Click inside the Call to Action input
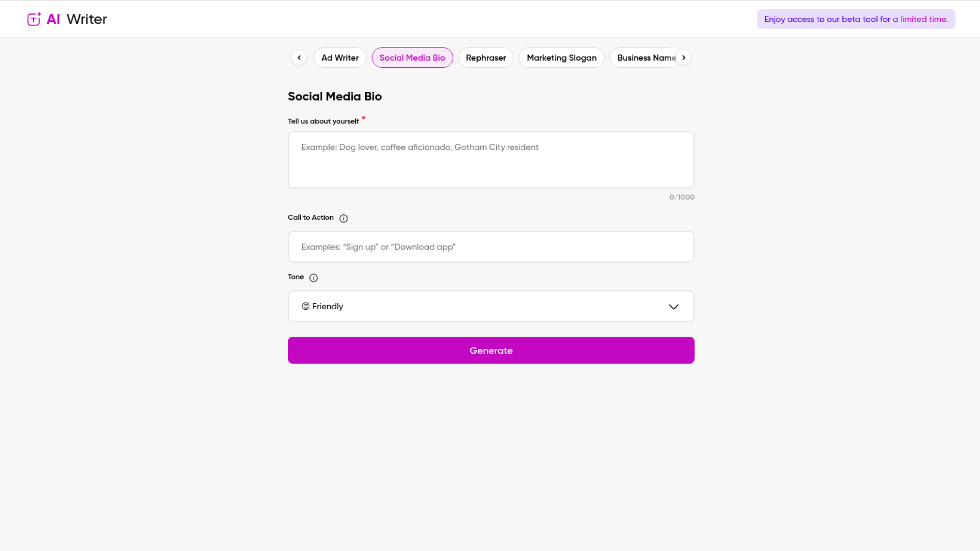Screen dimensions: 980x551 (491, 246)
